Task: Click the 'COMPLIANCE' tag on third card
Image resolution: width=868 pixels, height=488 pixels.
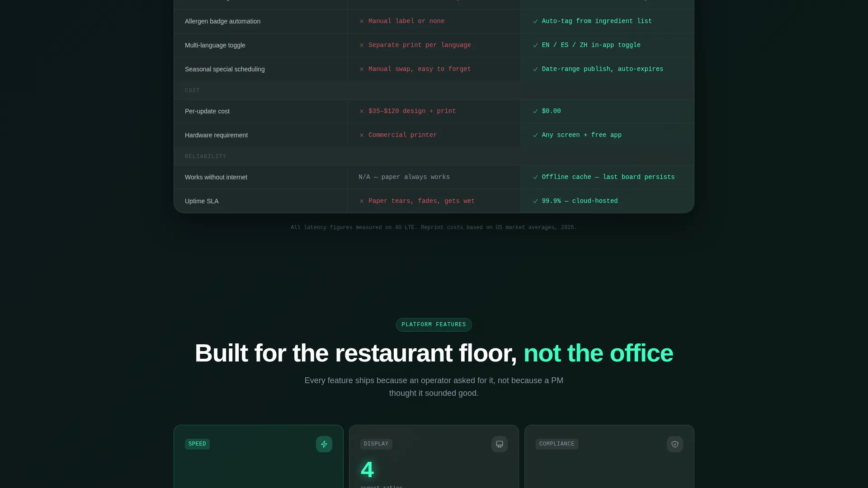Action: (557, 444)
